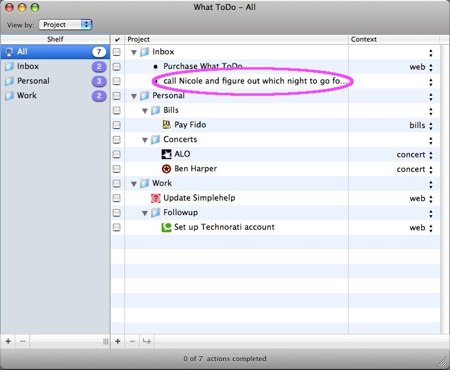Collapse the Concerts group triangle

[145, 140]
